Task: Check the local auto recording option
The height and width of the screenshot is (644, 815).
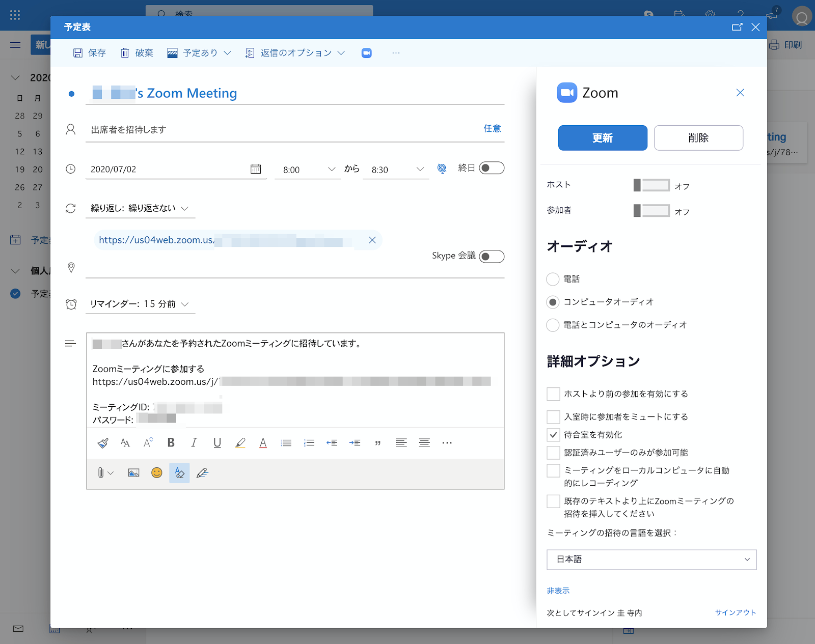Action: 553,470
